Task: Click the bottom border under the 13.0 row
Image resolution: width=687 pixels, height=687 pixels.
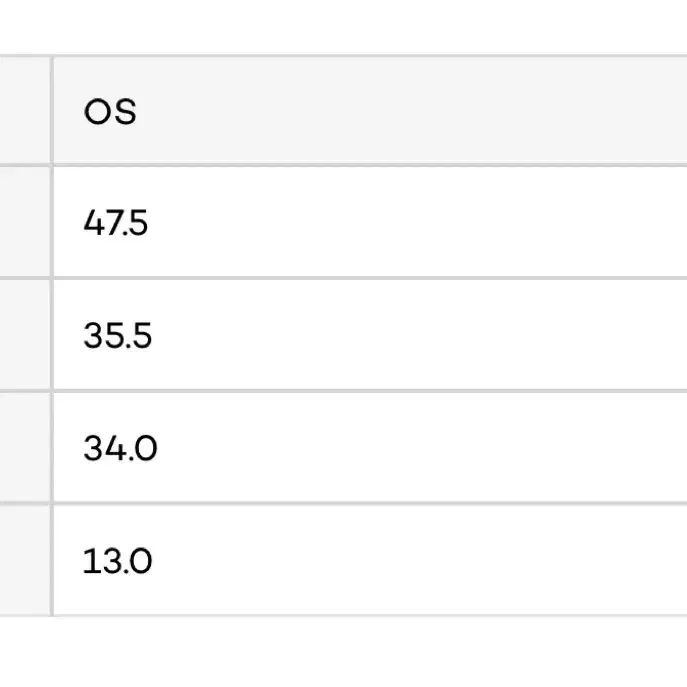Action: [x=344, y=616]
